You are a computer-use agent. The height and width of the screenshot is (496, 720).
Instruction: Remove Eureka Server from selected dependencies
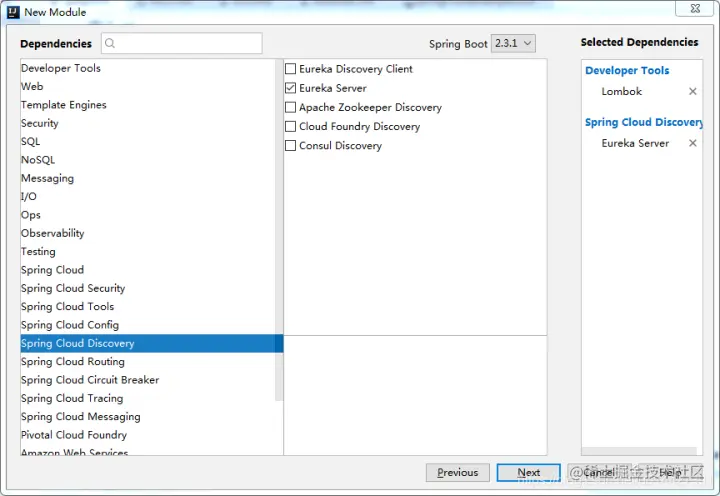point(692,143)
